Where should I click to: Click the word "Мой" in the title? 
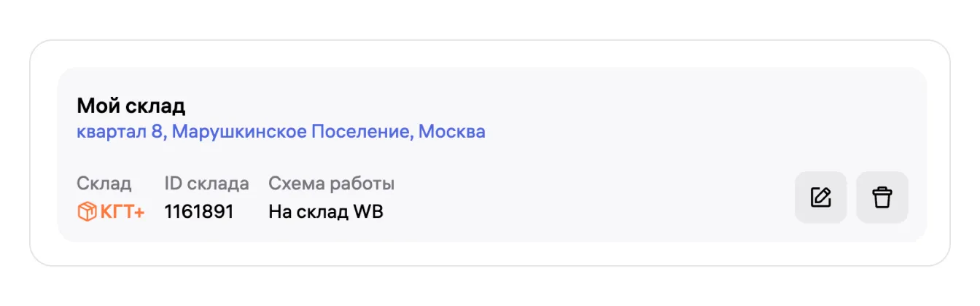coord(94,106)
